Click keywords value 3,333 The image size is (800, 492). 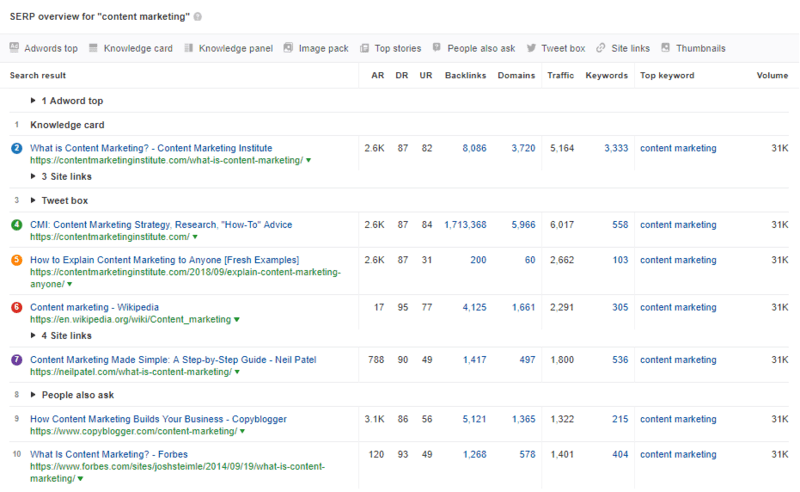coord(616,149)
